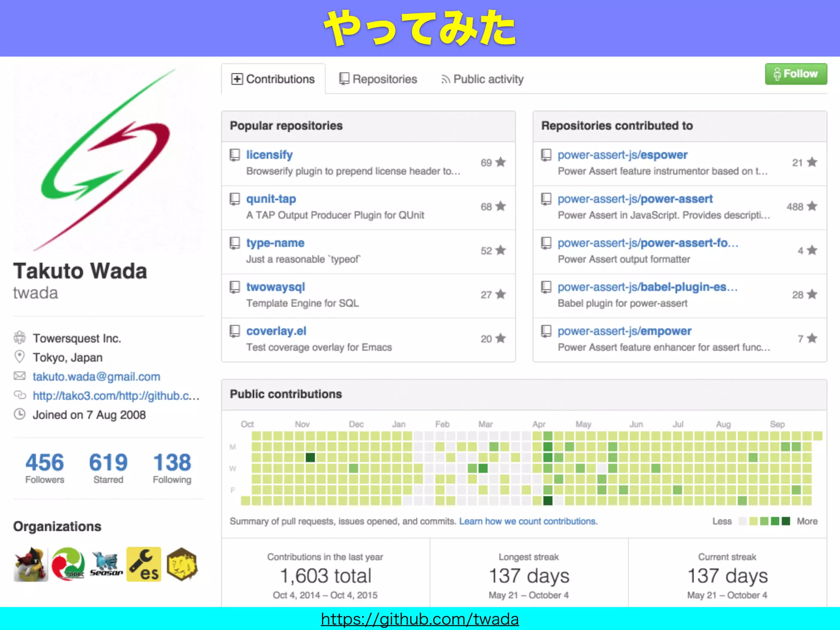
Task: Open the yellow 'es' wrench organization avatar
Action: point(144,564)
